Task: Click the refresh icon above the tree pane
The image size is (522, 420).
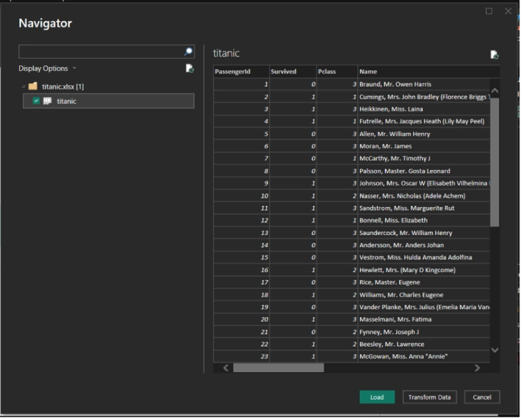Action: point(189,69)
